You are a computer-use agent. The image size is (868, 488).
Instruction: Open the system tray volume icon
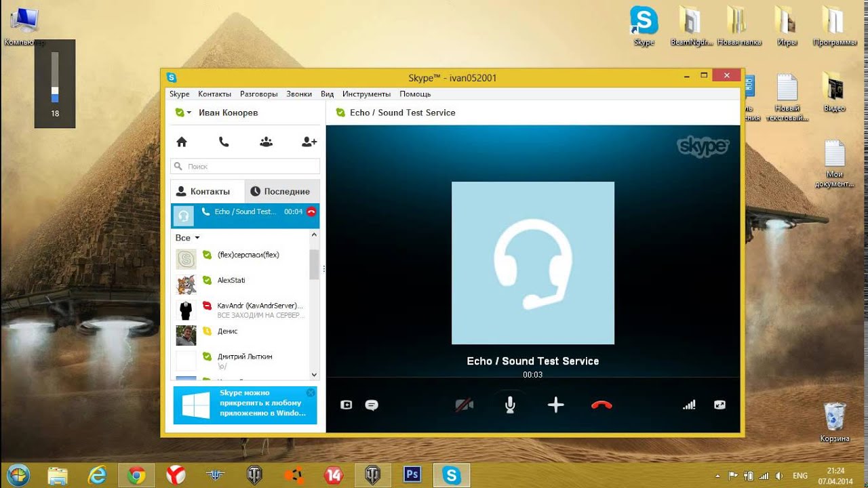point(778,476)
